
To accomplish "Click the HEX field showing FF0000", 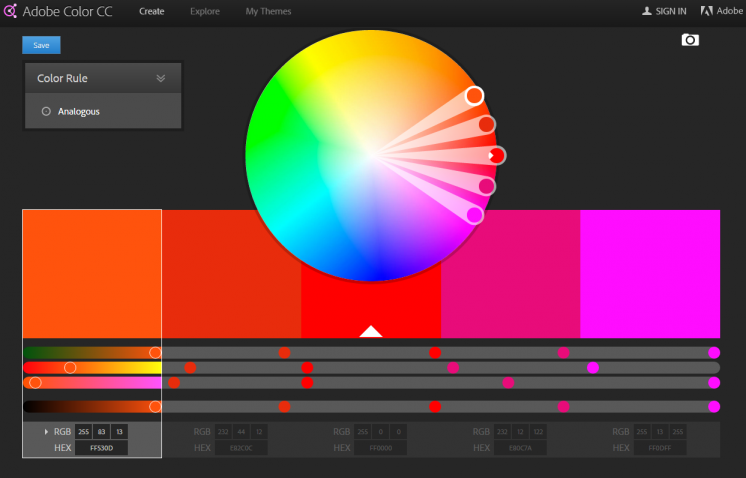I will click(x=381, y=448).
